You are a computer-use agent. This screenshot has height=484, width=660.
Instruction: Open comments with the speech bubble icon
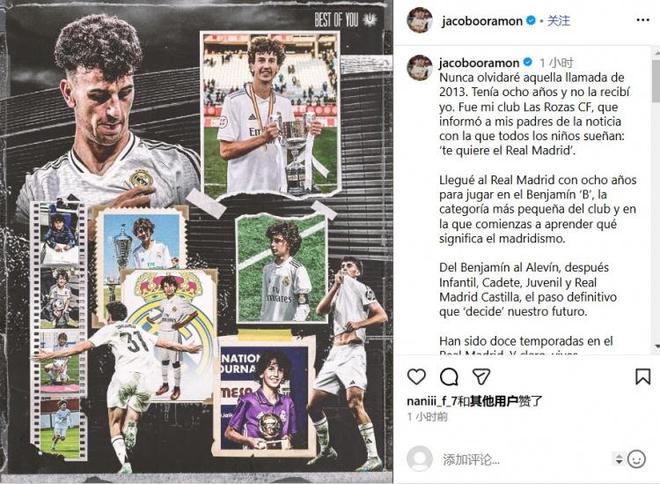449,377
